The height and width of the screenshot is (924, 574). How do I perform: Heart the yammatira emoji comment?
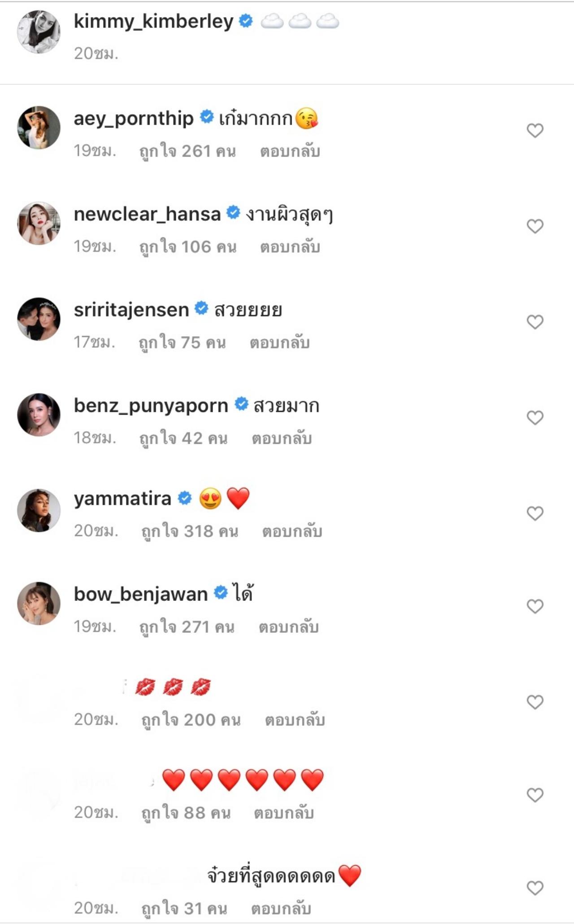(535, 513)
